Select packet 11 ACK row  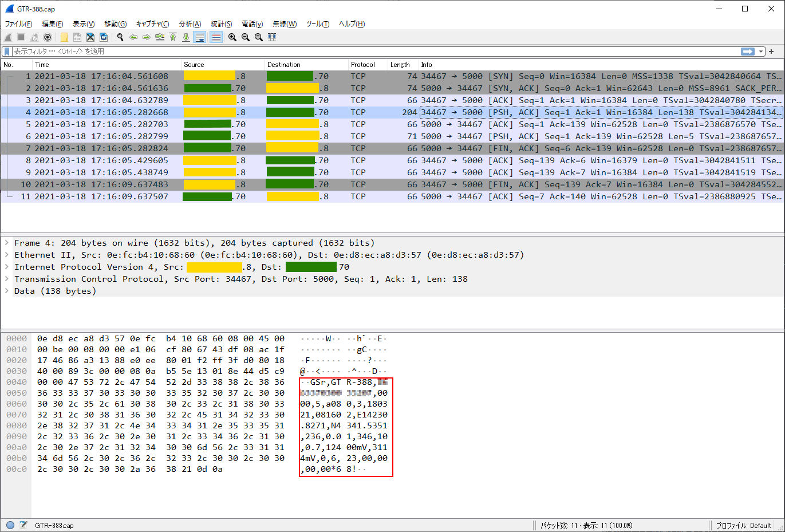[x=392, y=196]
